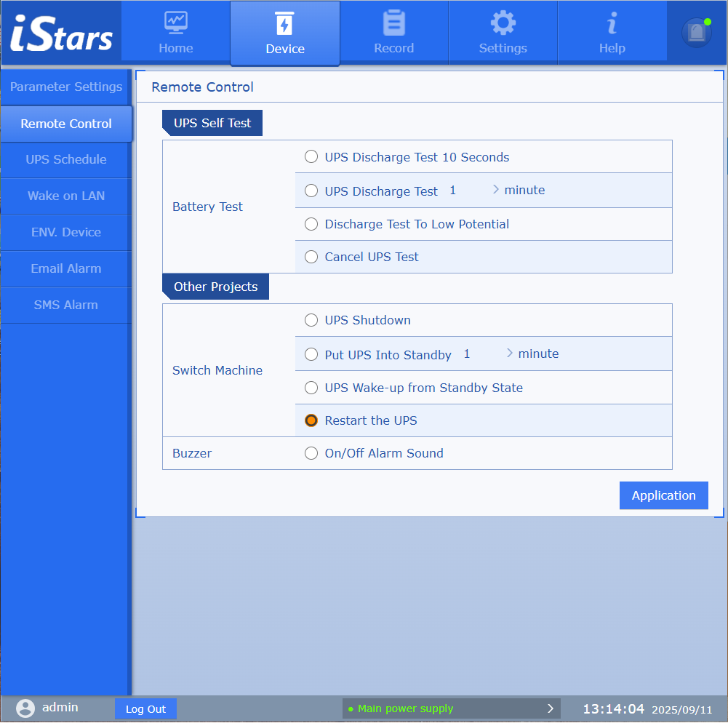Click the admin user avatar icon
728x723 pixels.
[25, 708]
